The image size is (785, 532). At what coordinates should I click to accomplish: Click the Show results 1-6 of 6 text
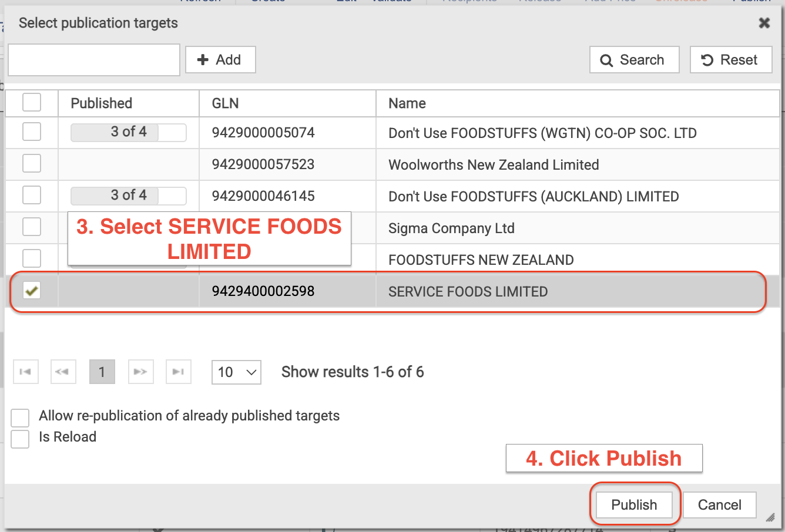[353, 372]
